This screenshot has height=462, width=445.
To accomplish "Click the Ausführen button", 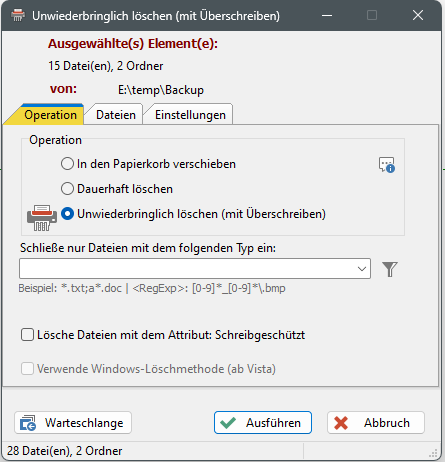I will coord(263,423).
